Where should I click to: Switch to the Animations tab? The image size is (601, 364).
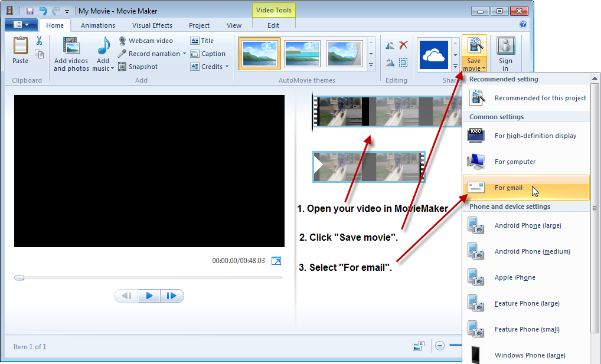coord(98,25)
